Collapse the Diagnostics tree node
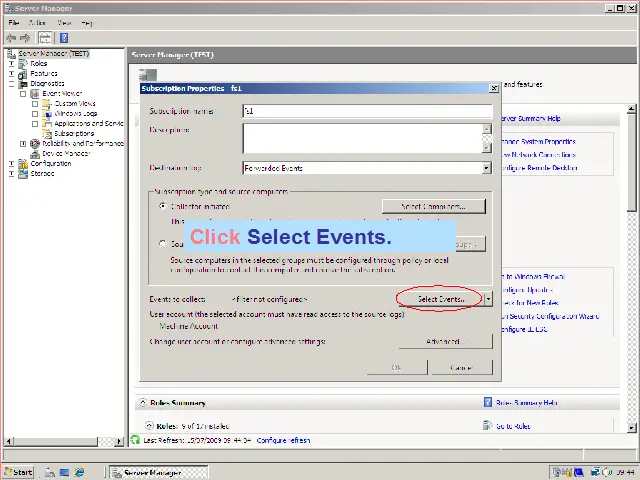Image resolution: width=640 pixels, height=480 pixels. coord(11,84)
